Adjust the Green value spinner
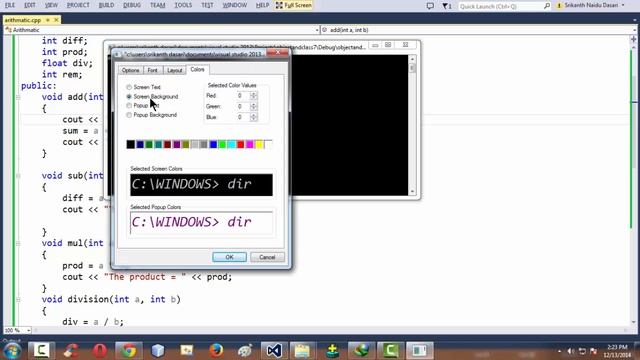This screenshot has height=360, width=640. (253, 106)
